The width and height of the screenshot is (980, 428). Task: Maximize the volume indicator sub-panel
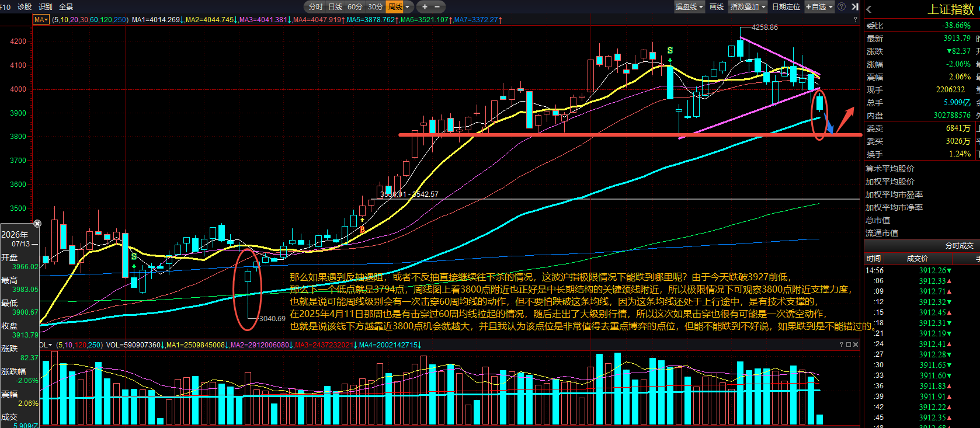click(x=849, y=345)
